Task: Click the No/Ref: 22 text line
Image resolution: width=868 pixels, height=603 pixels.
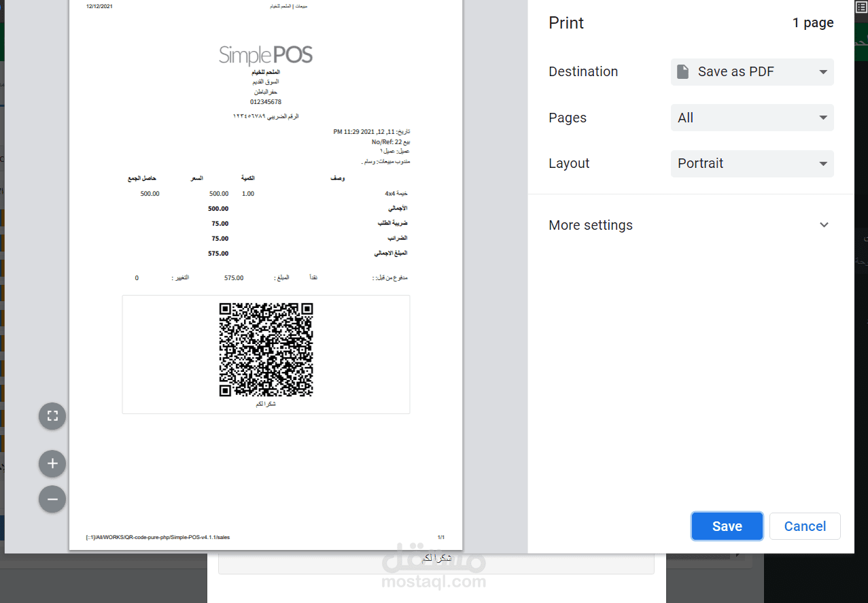Action: coord(391,142)
